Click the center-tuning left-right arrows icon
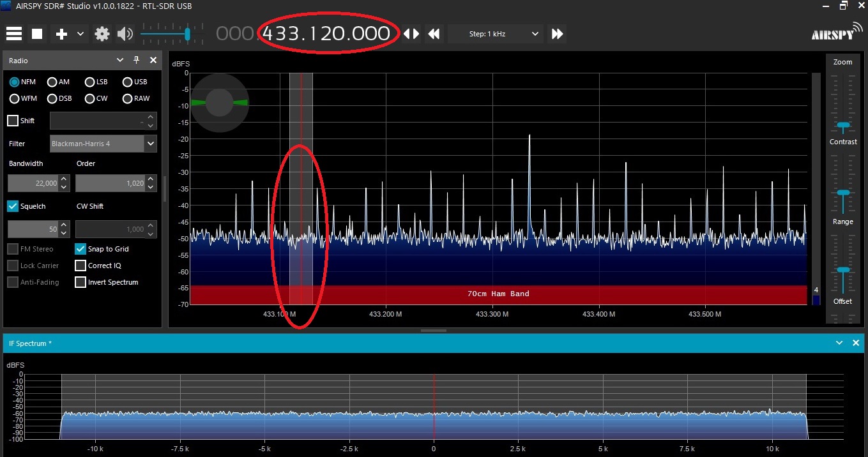Screen dimensions: 868x457 [412, 34]
